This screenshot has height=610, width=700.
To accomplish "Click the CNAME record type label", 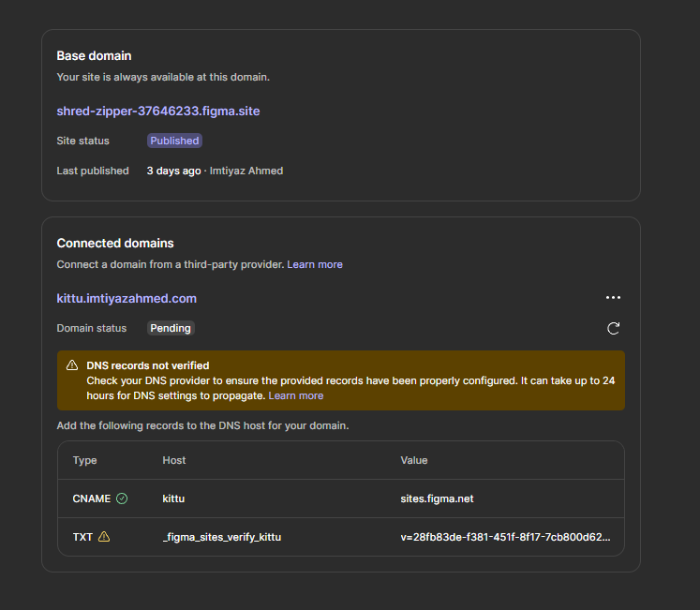I will 92,498.
